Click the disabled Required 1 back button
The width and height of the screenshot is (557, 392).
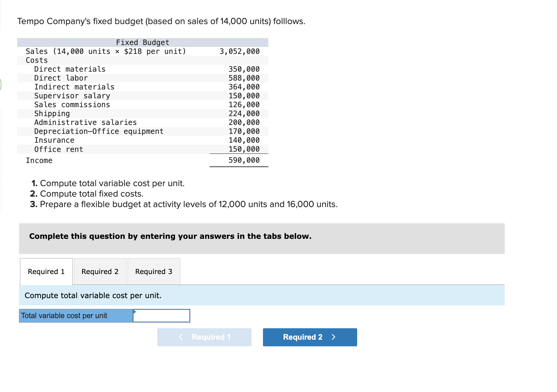[x=204, y=337]
